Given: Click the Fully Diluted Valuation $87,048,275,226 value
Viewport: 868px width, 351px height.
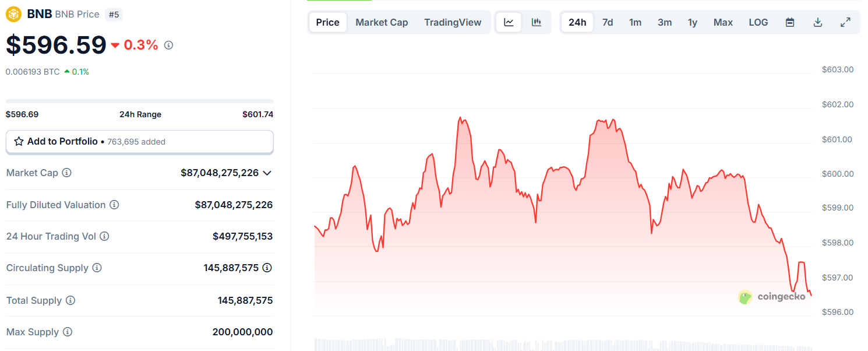Looking at the screenshot, I should 234,205.
